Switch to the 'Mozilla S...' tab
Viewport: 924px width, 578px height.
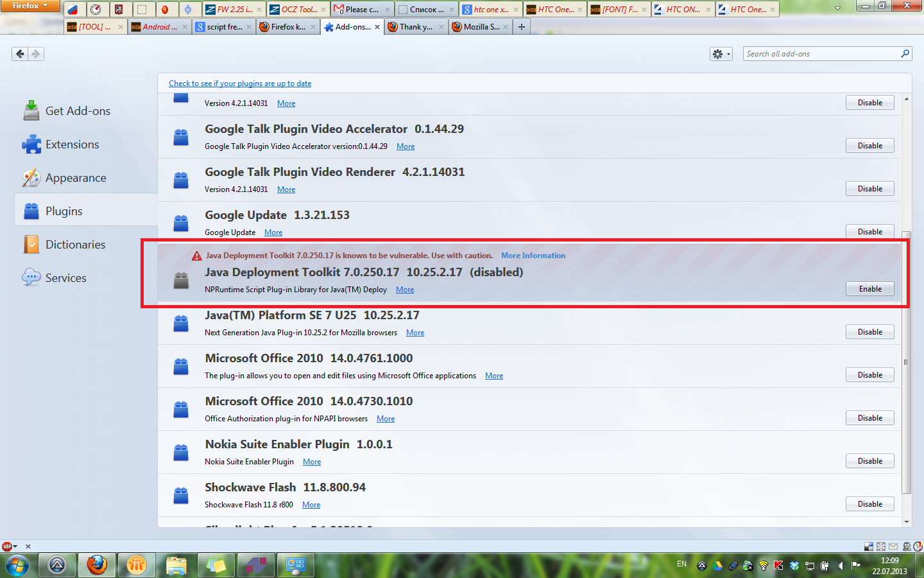(x=480, y=27)
